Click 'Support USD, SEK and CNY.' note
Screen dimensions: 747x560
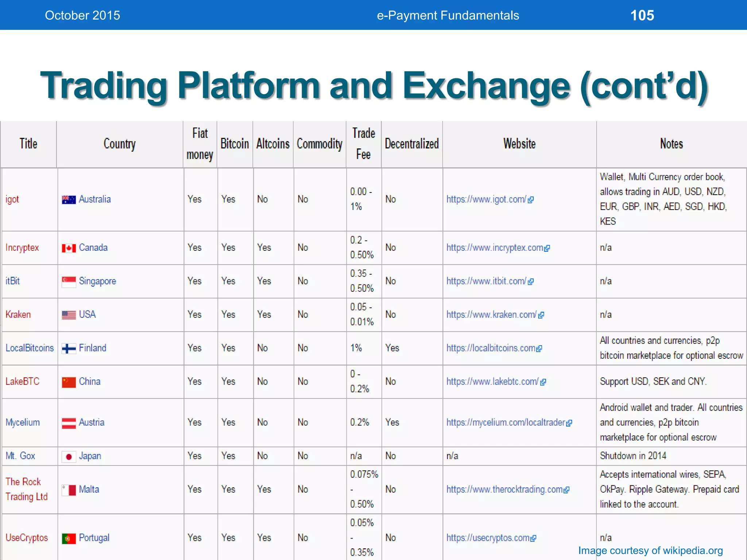(653, 381)
